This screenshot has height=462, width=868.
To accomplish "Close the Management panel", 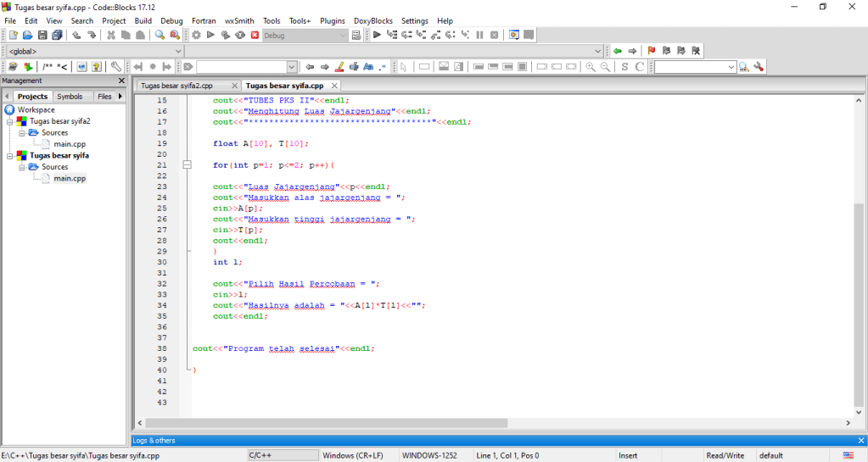I will click(x=121, y=81).
